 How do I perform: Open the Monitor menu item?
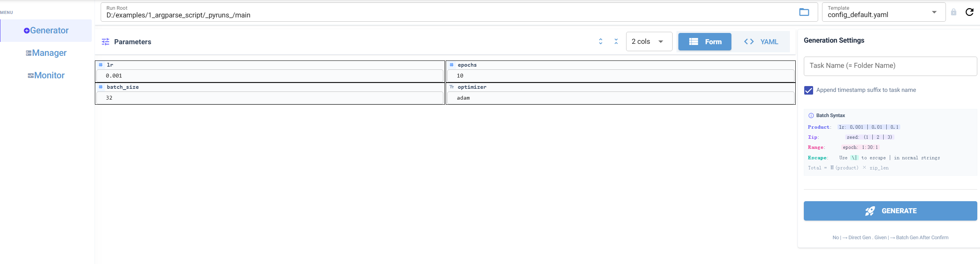point(46,76)
